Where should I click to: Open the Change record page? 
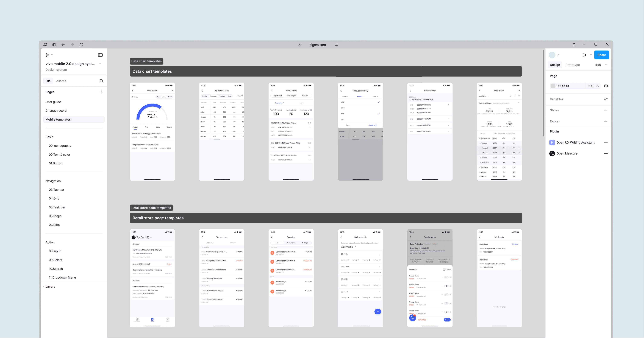pyautogui.click(x=56, y=111)
